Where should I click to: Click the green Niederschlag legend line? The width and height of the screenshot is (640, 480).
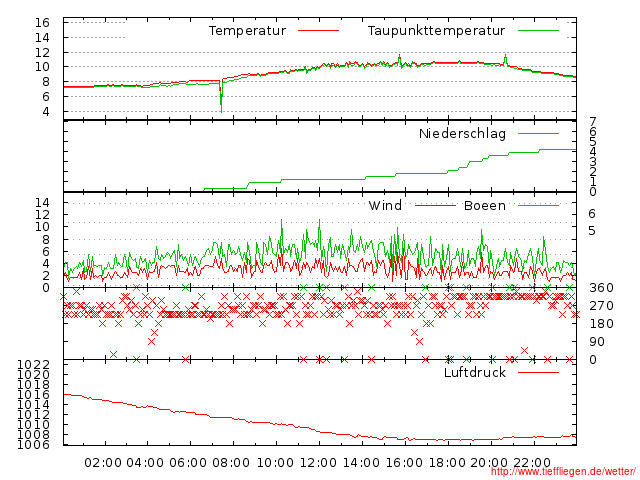538,133
